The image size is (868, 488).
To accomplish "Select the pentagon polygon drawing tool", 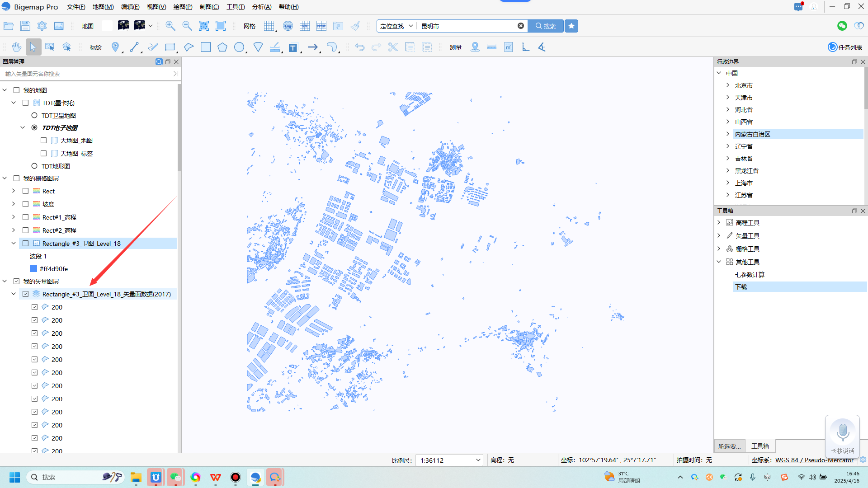I will coord(222,47).
